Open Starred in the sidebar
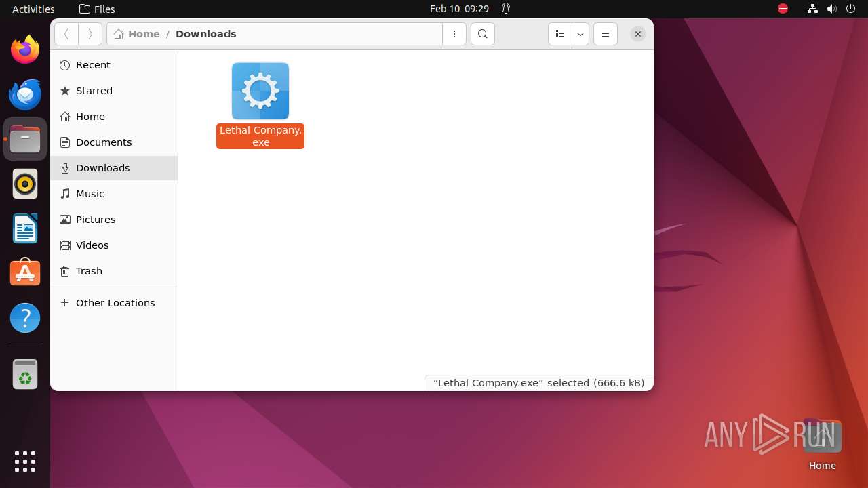The image size is (868, 488). (114, 91)
